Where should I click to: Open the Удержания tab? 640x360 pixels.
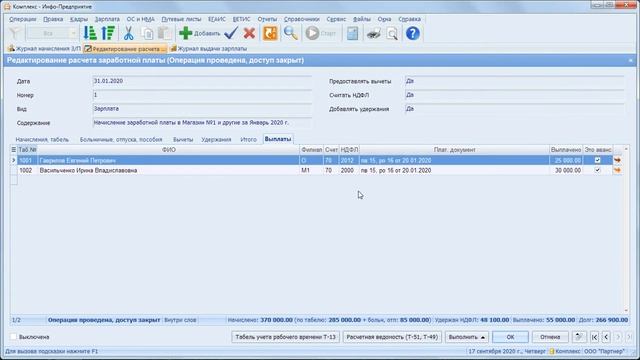point(216,140)
